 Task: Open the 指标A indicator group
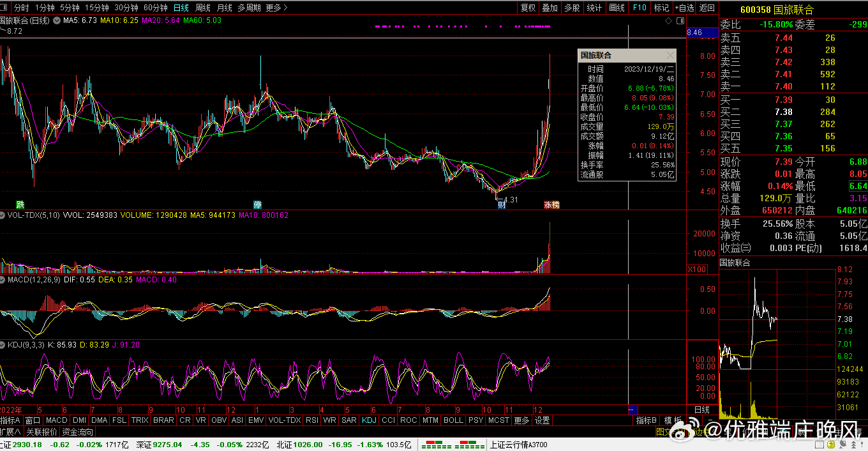pos(11,420)
